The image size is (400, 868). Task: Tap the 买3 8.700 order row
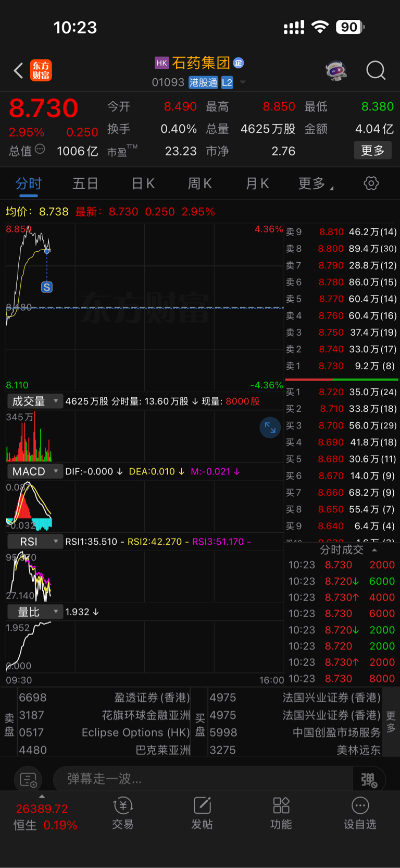click(x=341, y=425)
